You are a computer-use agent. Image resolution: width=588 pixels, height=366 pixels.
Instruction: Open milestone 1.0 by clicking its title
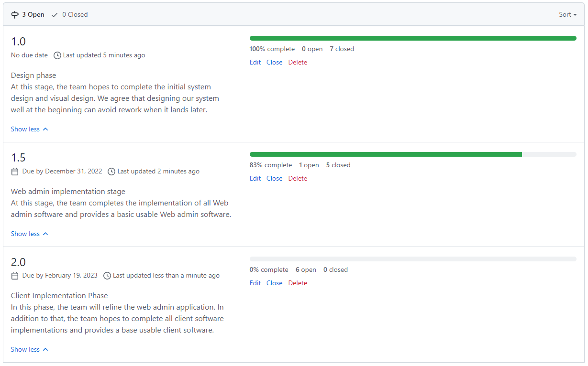pos(18,42)
